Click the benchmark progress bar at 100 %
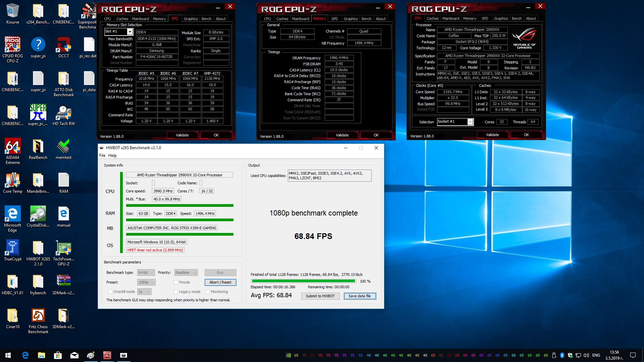The image size is (644, 362). (x=303, y=281)
